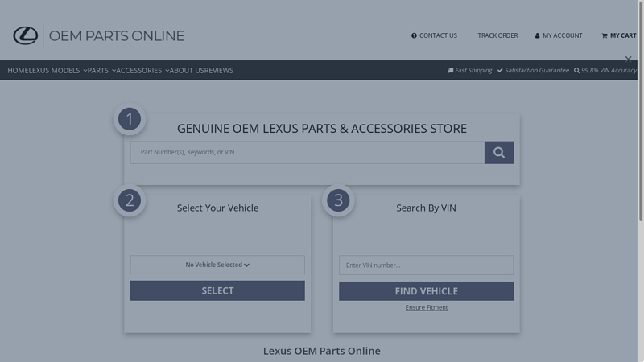
Task: Open the Reviews page
Action: pyautogui.click(x=217, y=71)
